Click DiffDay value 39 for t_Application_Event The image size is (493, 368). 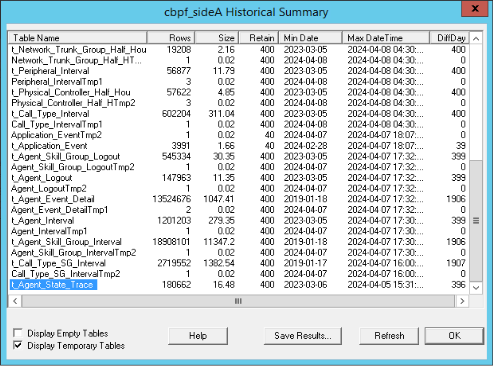(461, 146)
